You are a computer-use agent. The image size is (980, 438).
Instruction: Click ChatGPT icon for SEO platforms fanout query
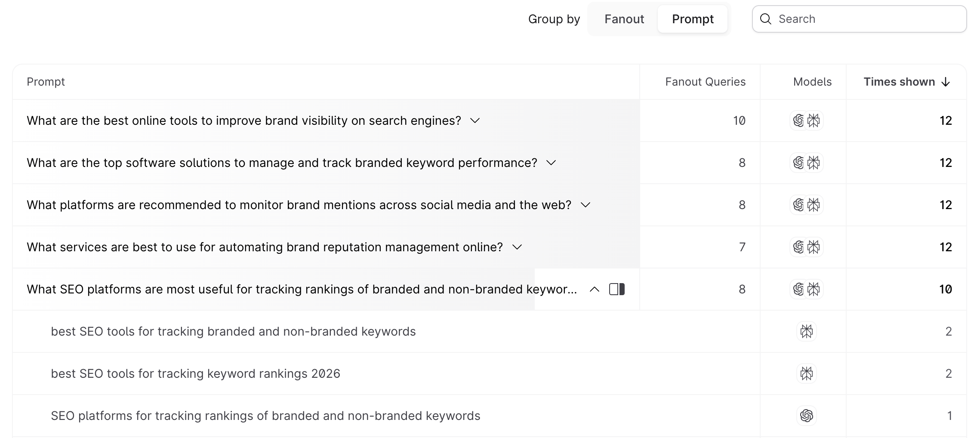807,416
